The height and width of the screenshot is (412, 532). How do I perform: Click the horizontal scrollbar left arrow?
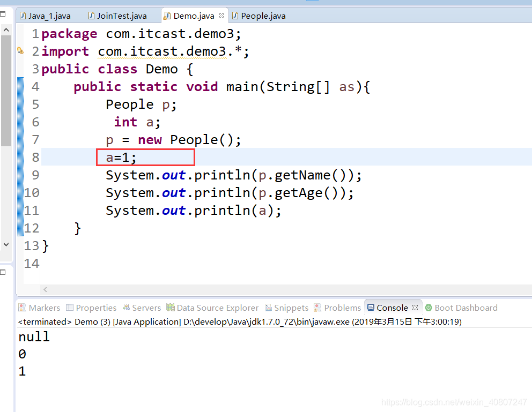click(x=45, y=289)
